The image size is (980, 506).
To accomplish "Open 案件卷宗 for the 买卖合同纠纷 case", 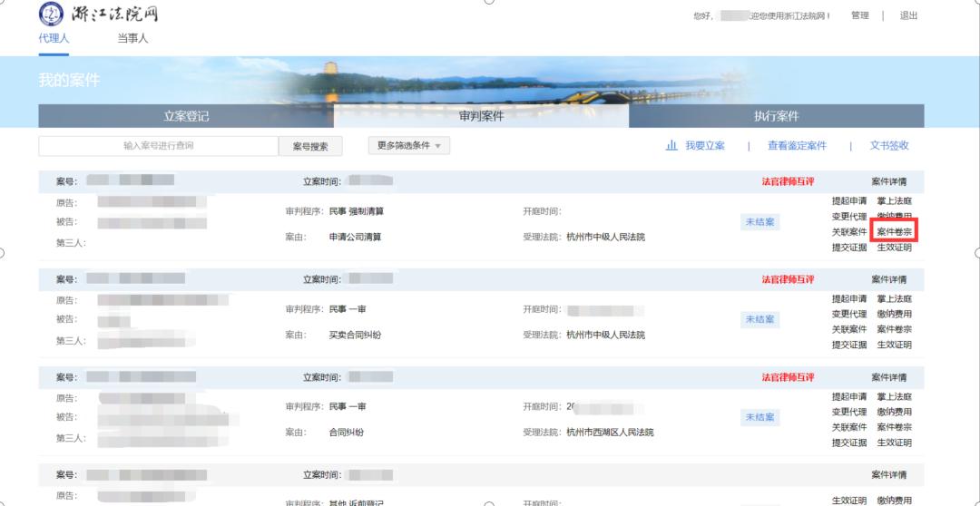I will [x=894, y=329].
